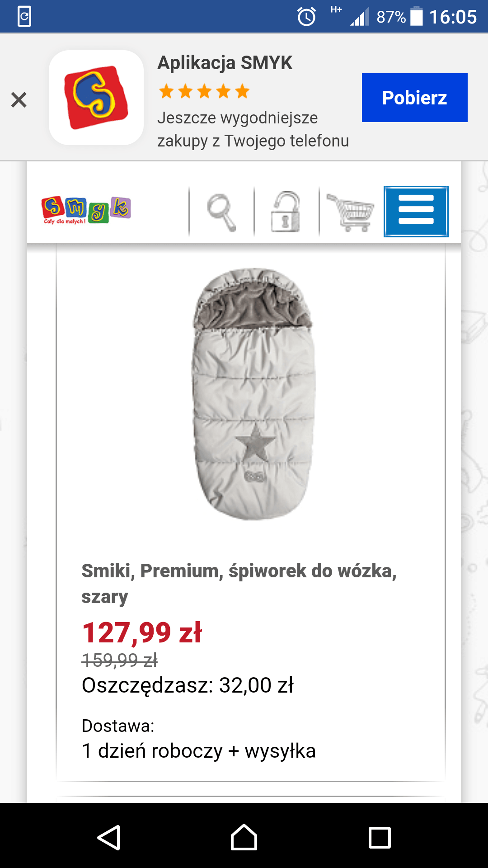The image size is (488, 868).
Task: Open the search magnifier icon
Action: click(x=221, y=212)
